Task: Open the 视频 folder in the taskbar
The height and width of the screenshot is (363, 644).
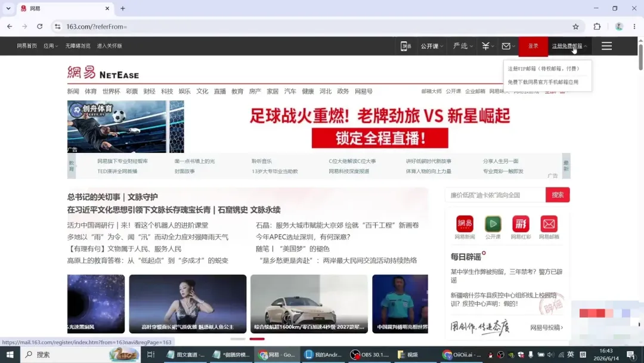Action: coord(408,355)
